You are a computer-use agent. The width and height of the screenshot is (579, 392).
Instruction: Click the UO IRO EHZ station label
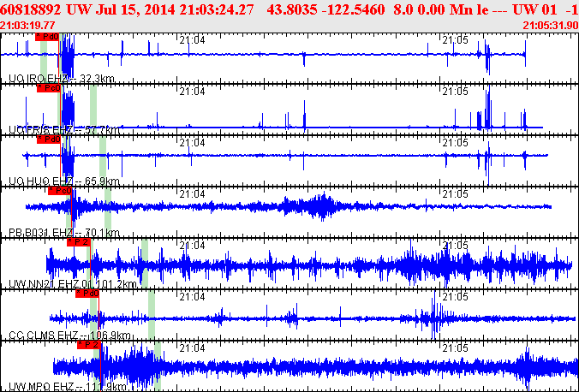tap(62, 79)
